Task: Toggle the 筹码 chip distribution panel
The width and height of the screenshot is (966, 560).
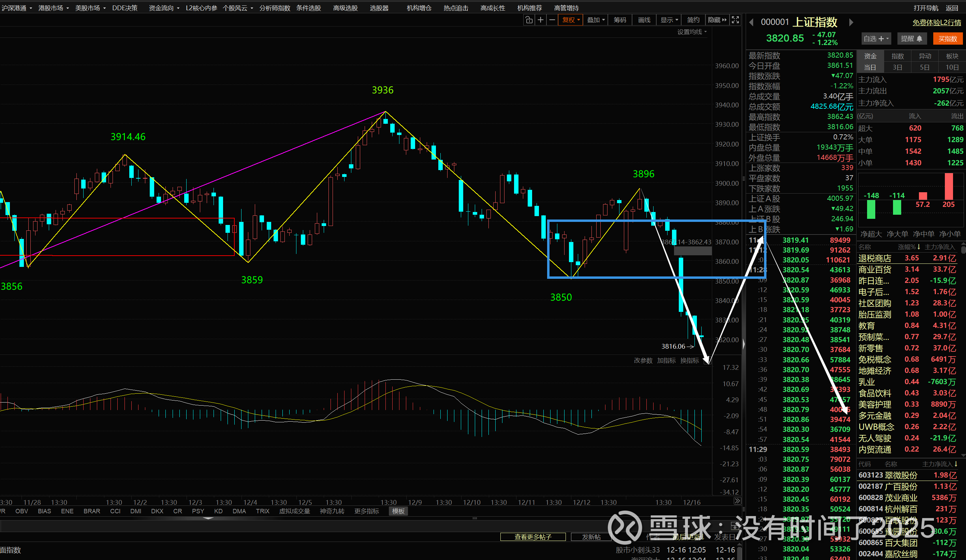Action: coord(620,20)
